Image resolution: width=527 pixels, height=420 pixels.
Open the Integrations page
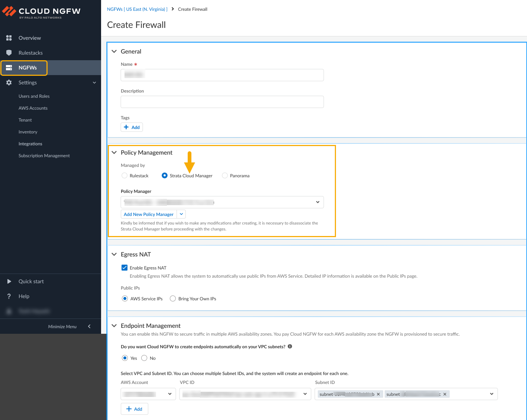click(x=30, y=144)
